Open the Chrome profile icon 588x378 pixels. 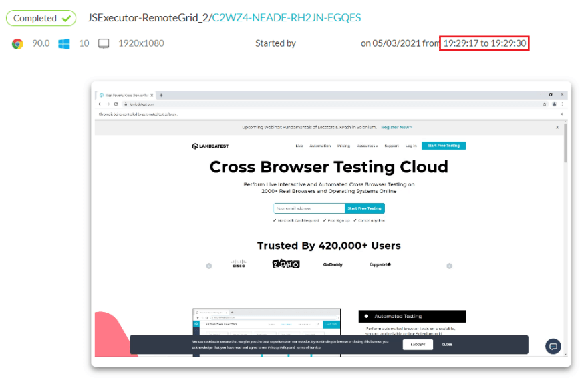(554, 104)
